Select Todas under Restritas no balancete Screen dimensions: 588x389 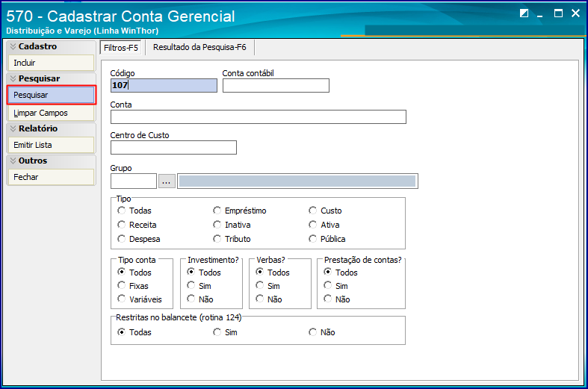point(134,332)
